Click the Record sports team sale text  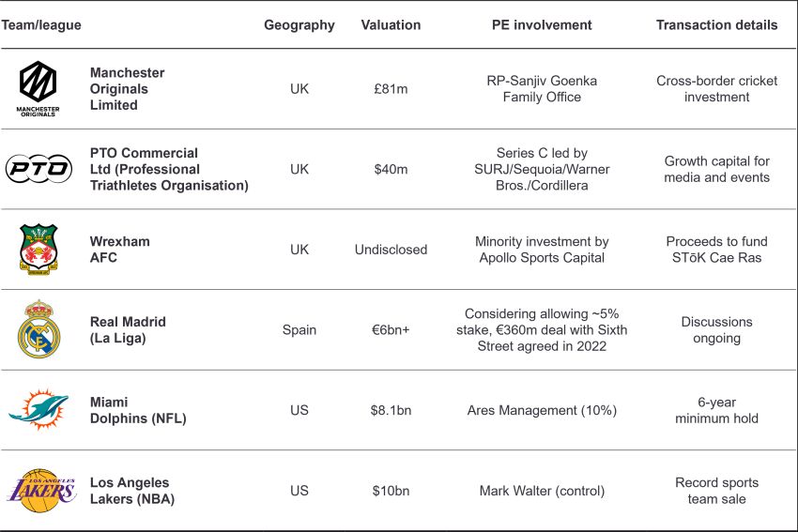coord(716,491)
